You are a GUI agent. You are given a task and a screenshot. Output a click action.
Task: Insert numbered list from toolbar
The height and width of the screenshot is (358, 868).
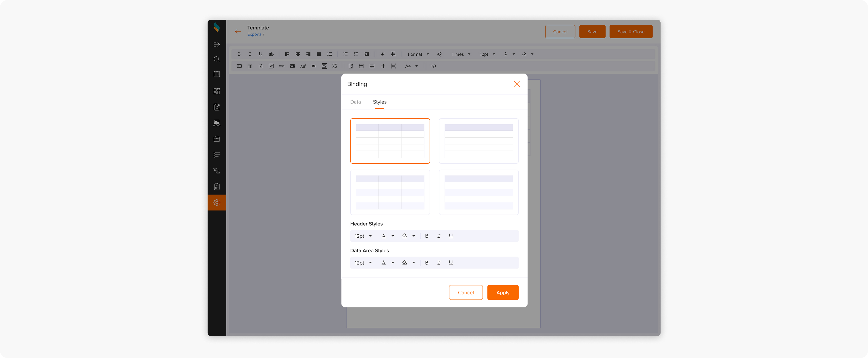tap(356, 54)
